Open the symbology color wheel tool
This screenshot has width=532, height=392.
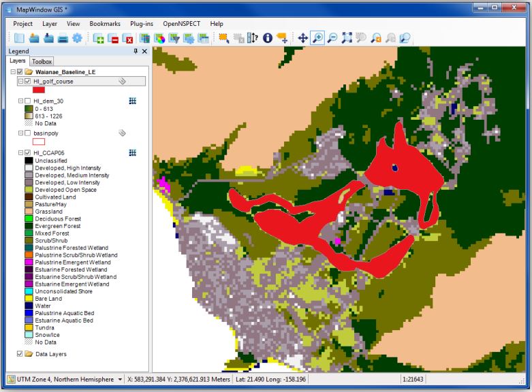coord(159,38)
